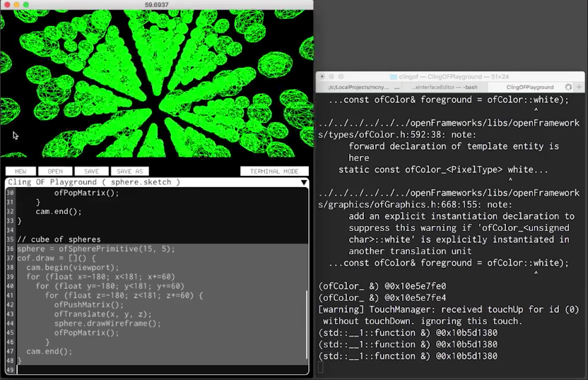
Task: Click the window title '59.6937'
Action: (157, 5)
